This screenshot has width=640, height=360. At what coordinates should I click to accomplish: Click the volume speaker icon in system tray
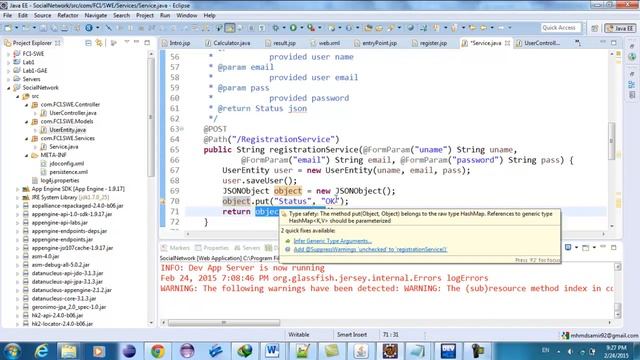pyautogui.click(x=570, y=351)
